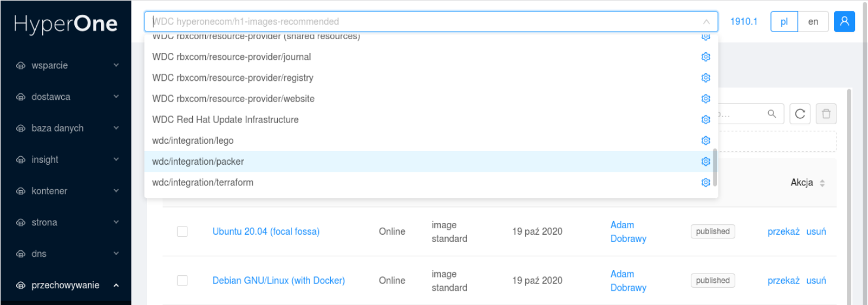Open settings gear for wdc/integration/terraform
This screenshot has width=868, height=305.
point(706,183)
